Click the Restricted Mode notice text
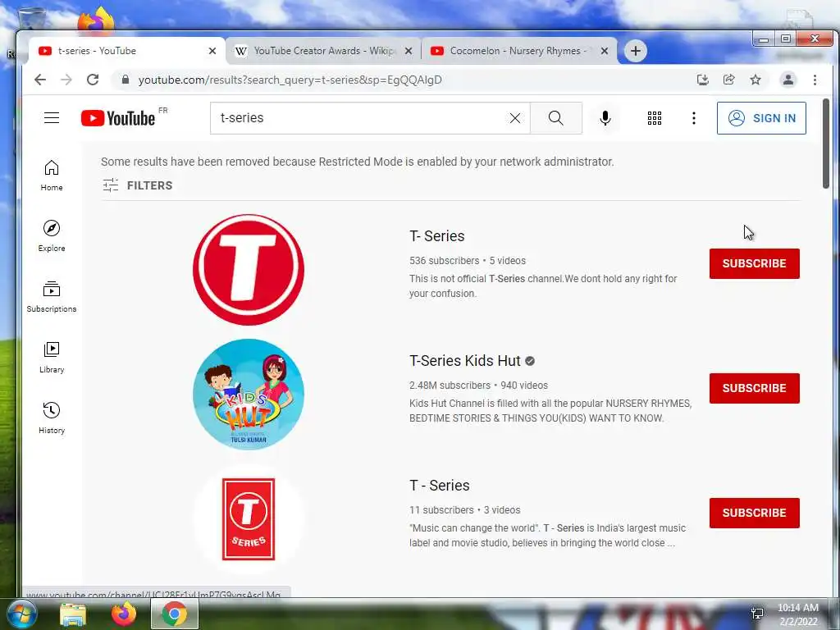Viewport: 840px width, 630px height. tap(358, 162)
